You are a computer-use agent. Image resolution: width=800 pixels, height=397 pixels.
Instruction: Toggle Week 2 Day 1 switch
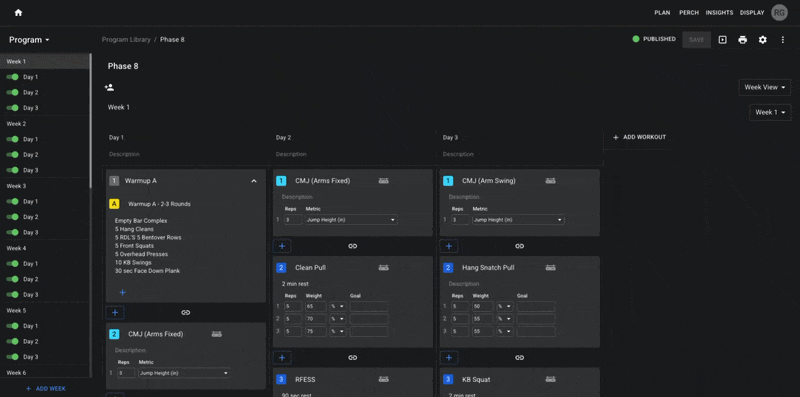point(13,139)
